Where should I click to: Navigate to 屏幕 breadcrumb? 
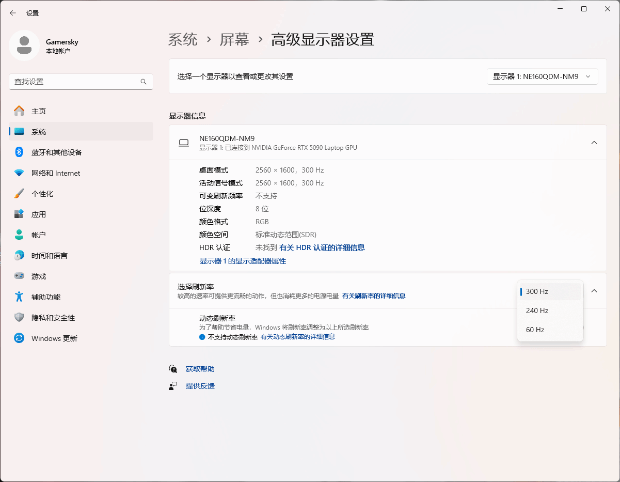[234, 40]
